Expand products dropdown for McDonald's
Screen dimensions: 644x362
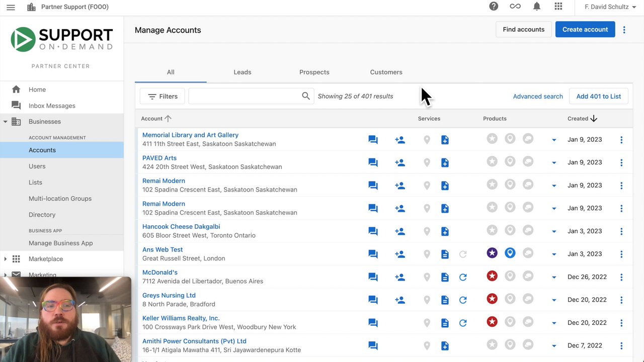(x=554, y=278)
